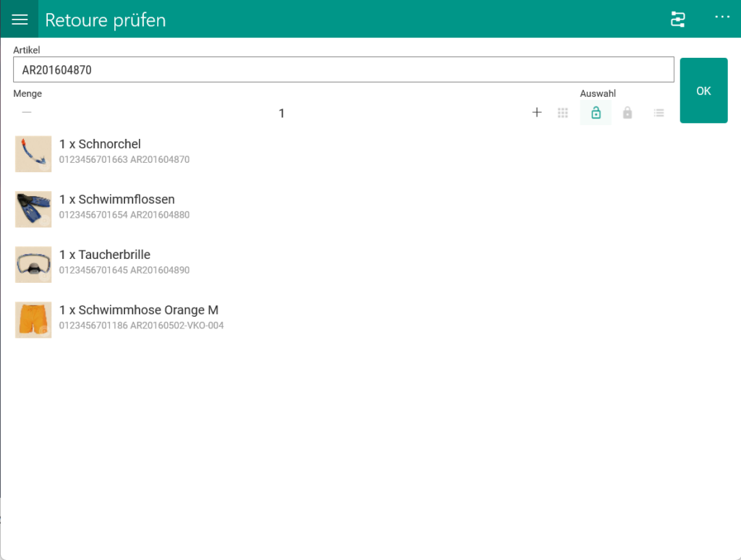
Task: Click the process switch icon in the header
Action: click(677, 20)
